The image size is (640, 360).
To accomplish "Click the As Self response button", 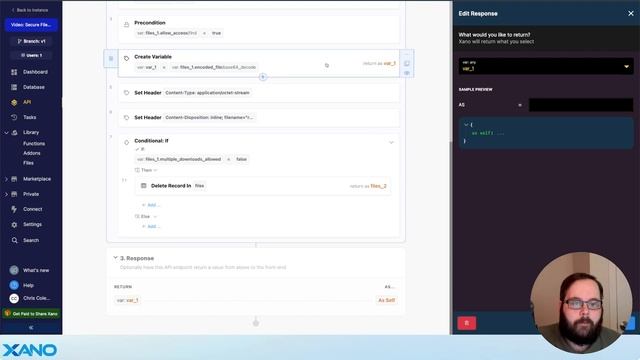I will [x=386, y=300].
